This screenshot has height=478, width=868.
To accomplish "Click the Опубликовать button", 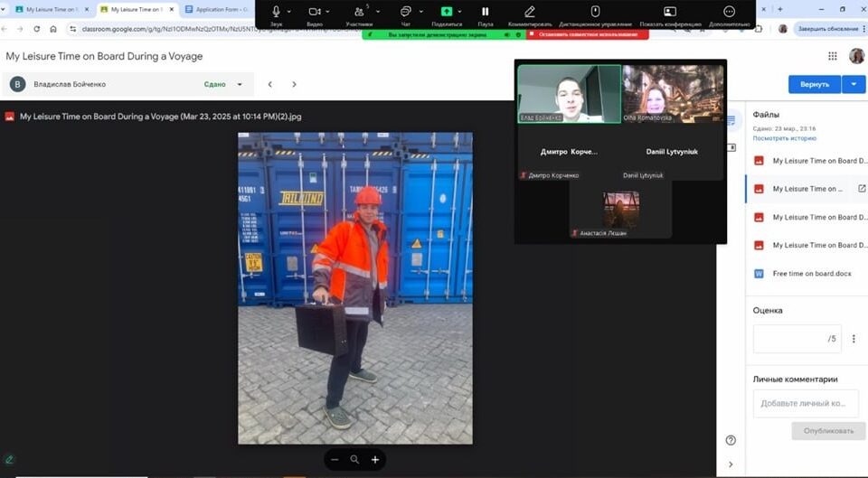I will pos(828,430).
